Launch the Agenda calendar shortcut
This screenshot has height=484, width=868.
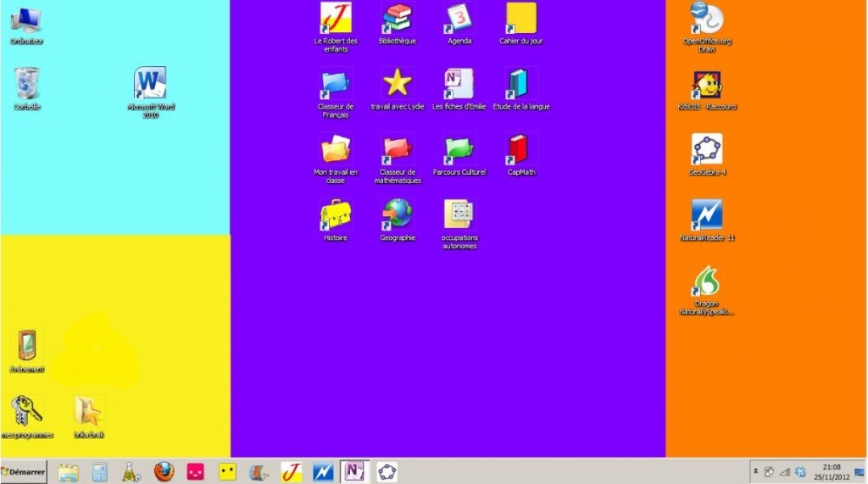click(459, 19)
